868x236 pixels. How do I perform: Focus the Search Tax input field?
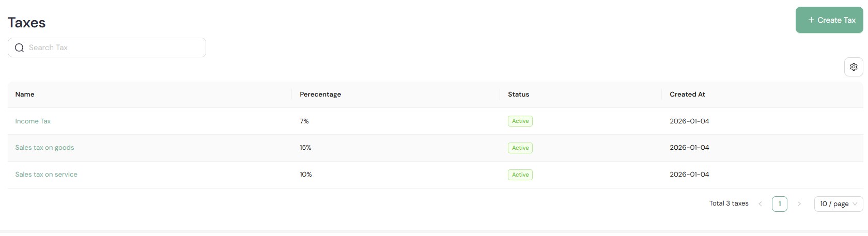click(107, 48)
